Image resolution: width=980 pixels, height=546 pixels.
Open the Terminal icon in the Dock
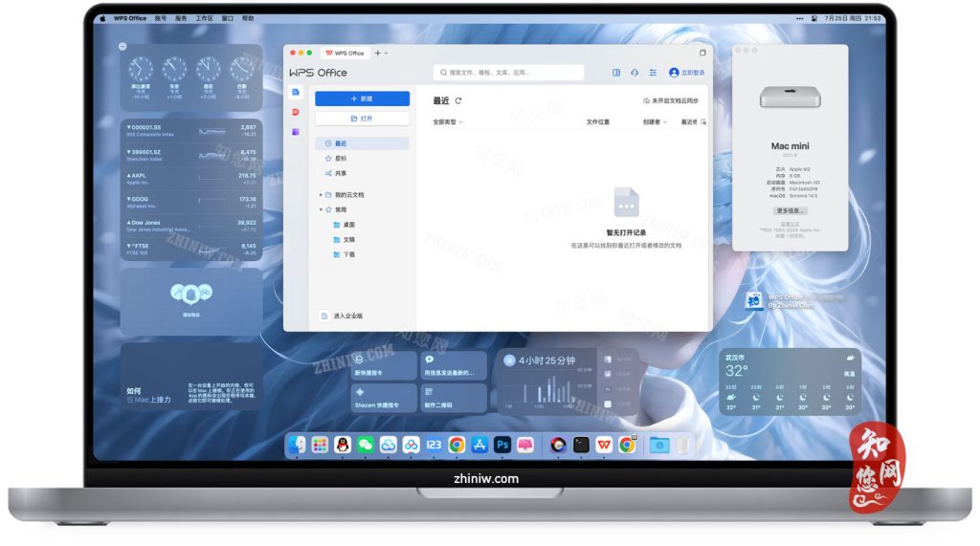point(581,445)
